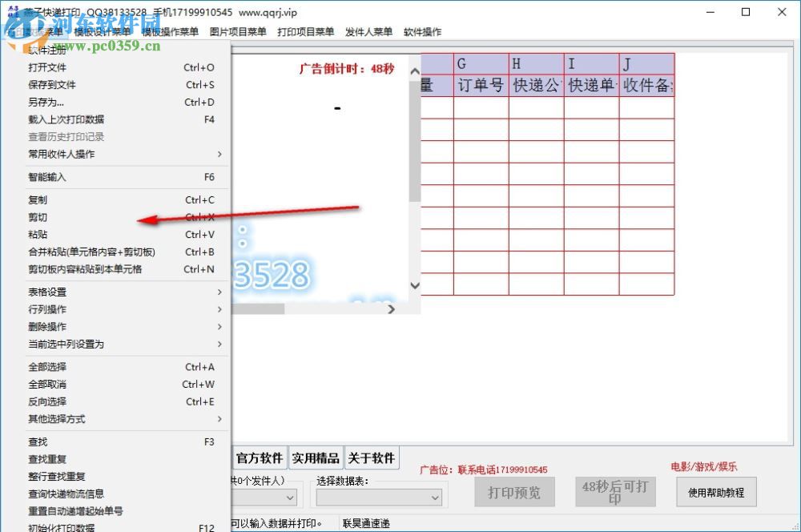The height and width of the screenshot is (532, 801).
Task: Click column header J
Action: tap(646, 64)
